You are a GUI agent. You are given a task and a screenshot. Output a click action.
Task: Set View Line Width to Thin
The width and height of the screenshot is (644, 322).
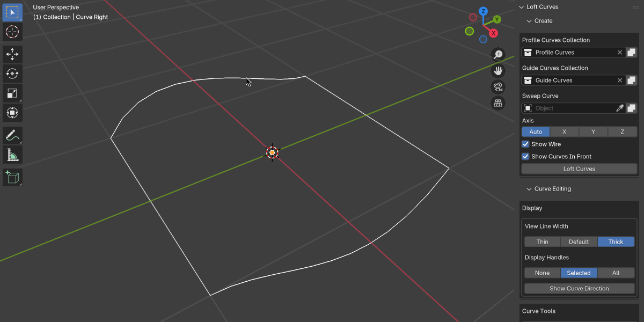pyautogui.click(x=542, y=242)
